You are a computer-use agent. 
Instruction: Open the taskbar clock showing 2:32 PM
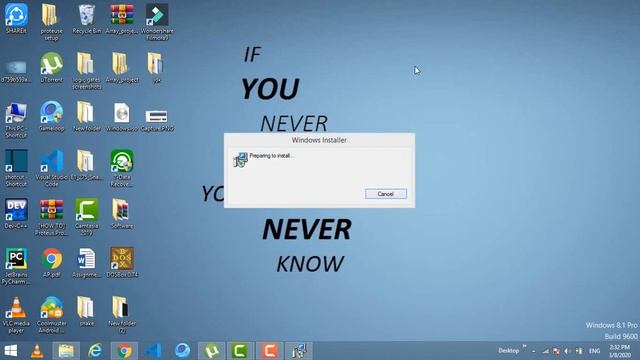(x=620, y=351)
